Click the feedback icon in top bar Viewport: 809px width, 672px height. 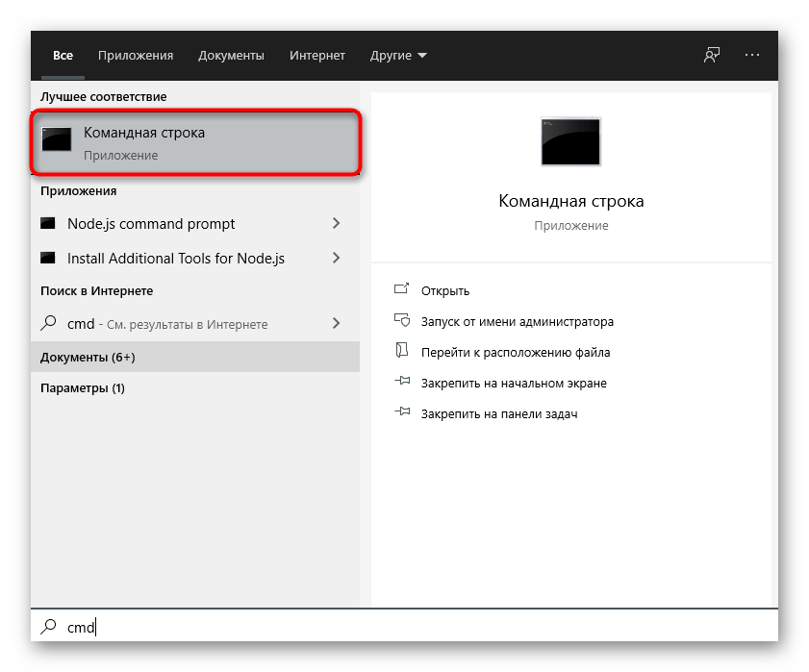pos(711,55)
